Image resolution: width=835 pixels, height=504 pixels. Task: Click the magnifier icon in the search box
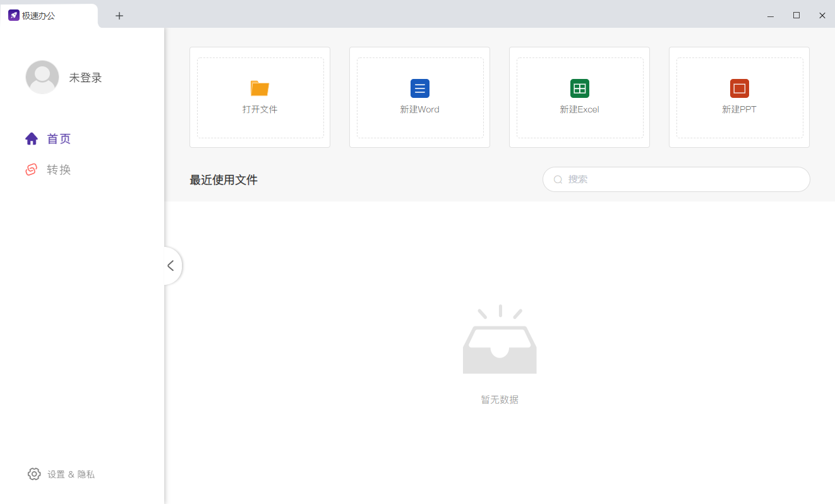coord(558,179)
